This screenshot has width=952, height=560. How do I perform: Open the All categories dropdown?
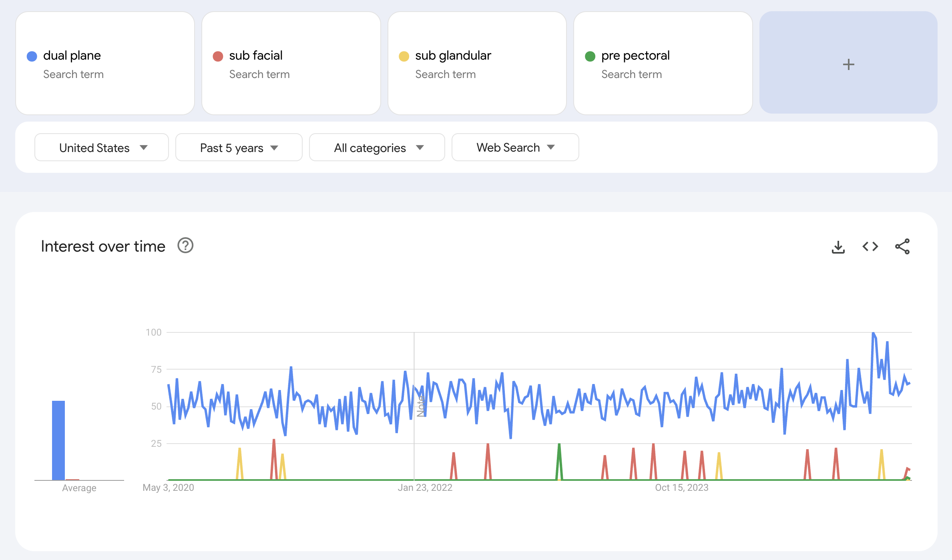click(377, 148)
